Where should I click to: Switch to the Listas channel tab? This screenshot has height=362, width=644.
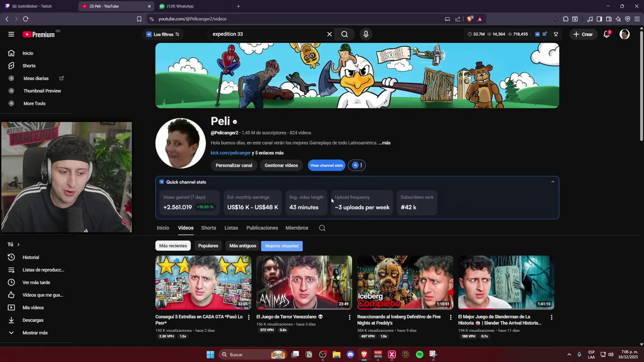231,228
